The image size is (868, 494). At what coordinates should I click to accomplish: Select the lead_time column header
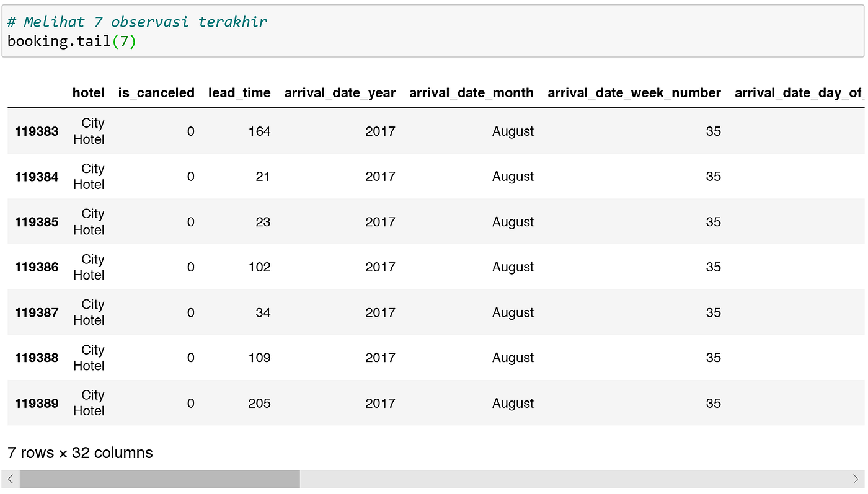pyautogui.click(x=239, y=93)
